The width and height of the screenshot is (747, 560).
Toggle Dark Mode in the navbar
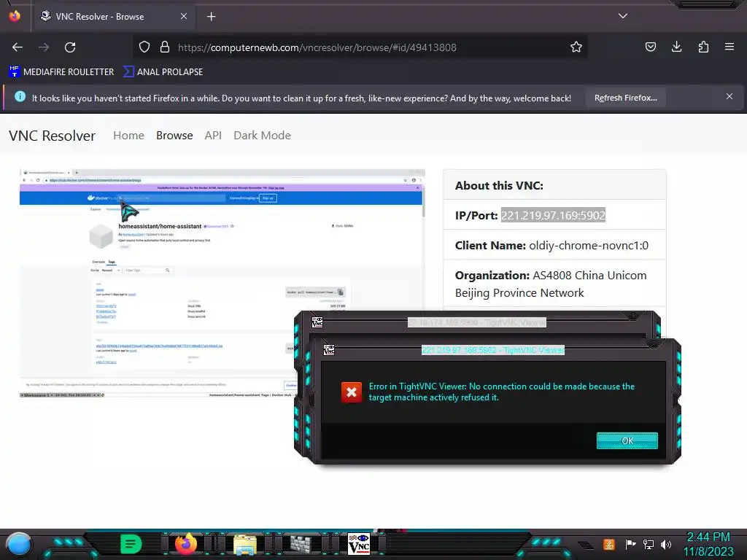pyautogui.click(x=262, y=136)
